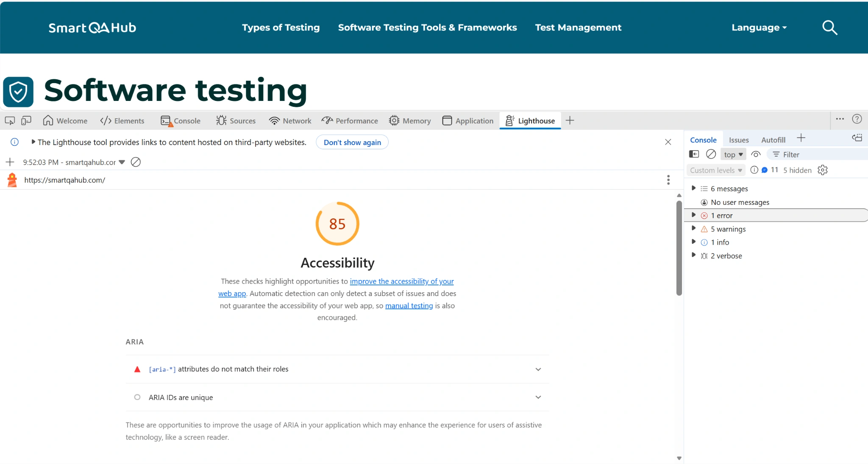Open the Memory panel tab
Screen dimensions: 868x464
[410, 120]
